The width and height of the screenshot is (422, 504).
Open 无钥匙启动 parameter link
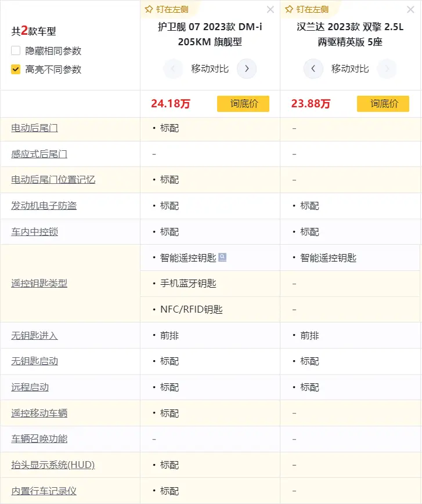click(x=35, y=361)
